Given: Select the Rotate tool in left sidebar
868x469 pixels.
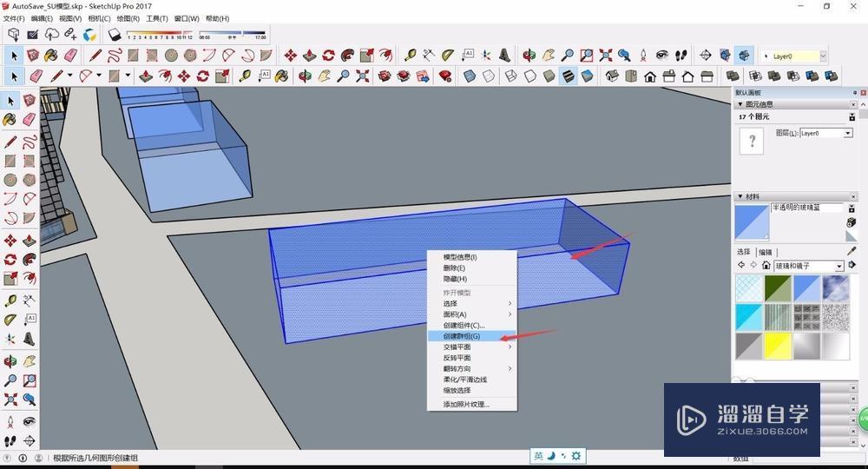Looking at the screenshot, I should pos(10,259).
